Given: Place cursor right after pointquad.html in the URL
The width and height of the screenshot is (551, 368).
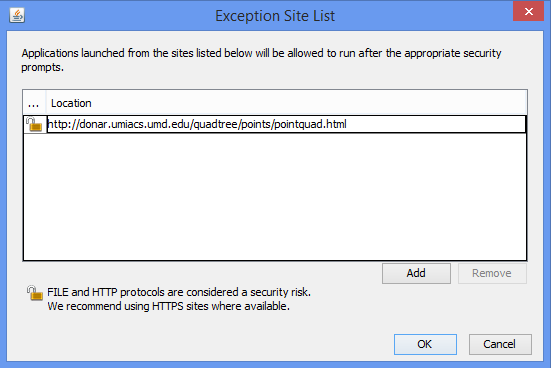Looking at the screenshot, I should 347,124.
